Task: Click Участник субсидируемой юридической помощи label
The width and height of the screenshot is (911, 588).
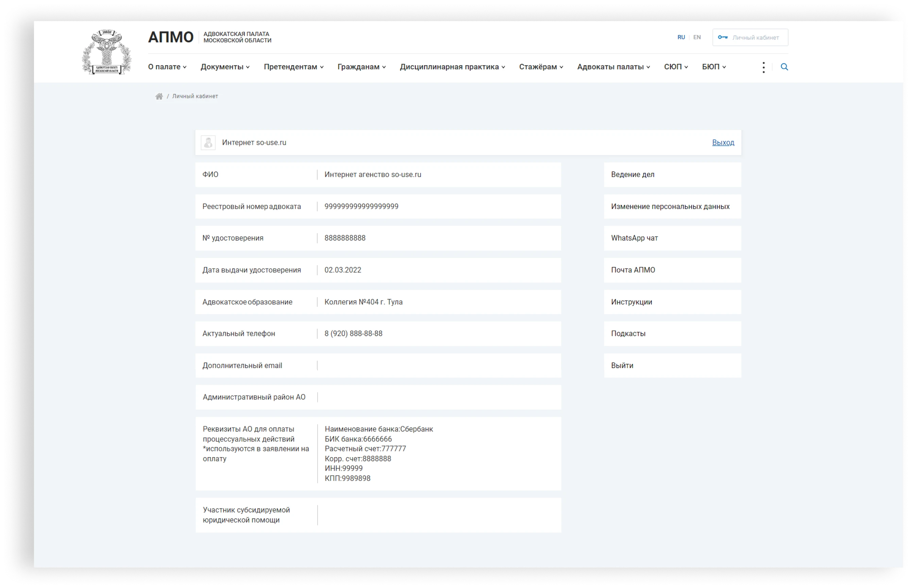Action: coord(247,516)
